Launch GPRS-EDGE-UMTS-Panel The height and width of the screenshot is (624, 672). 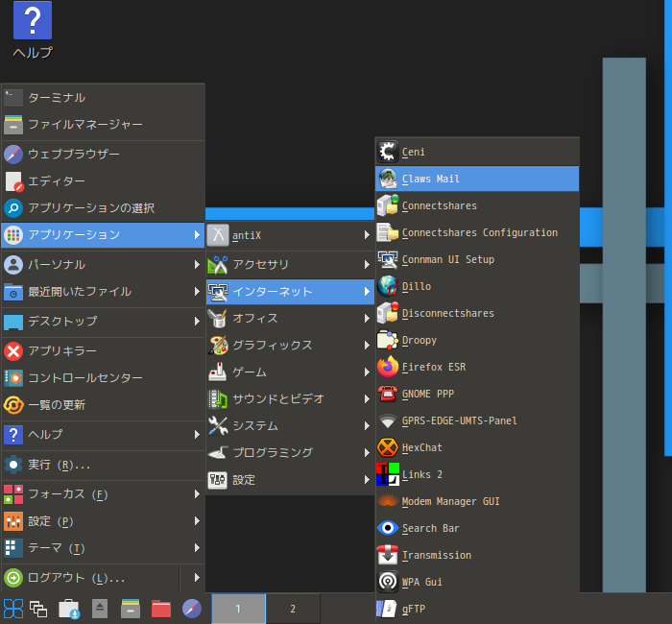[x=477, y=420]
